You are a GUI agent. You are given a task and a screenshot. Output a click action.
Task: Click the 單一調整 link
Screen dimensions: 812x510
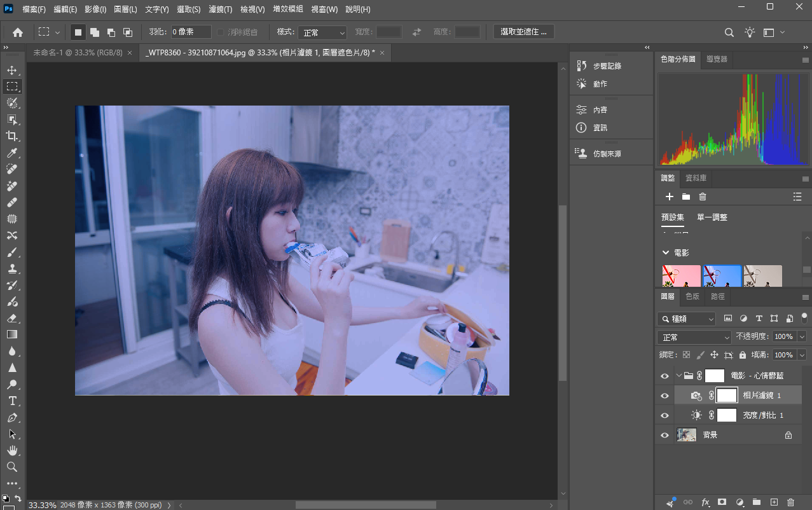pos(712,217)
